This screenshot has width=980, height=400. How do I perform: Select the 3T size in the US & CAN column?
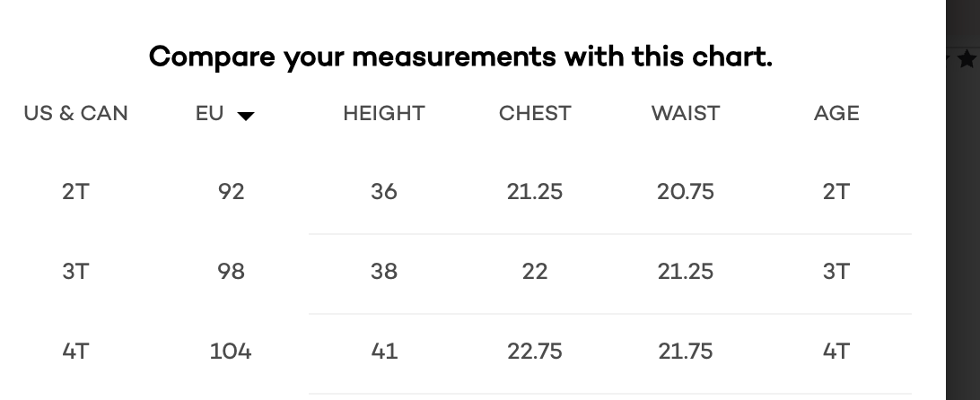click(x=75, y=271)
